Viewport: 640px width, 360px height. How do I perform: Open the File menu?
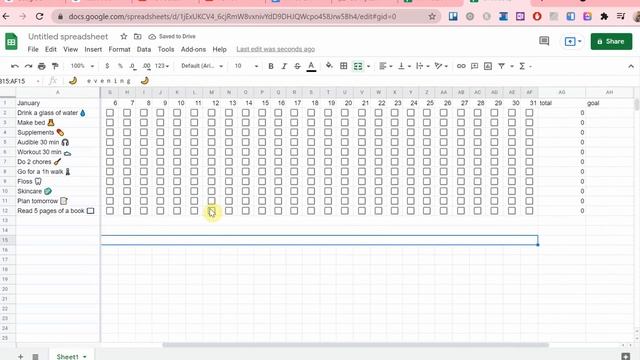(33, 49)
